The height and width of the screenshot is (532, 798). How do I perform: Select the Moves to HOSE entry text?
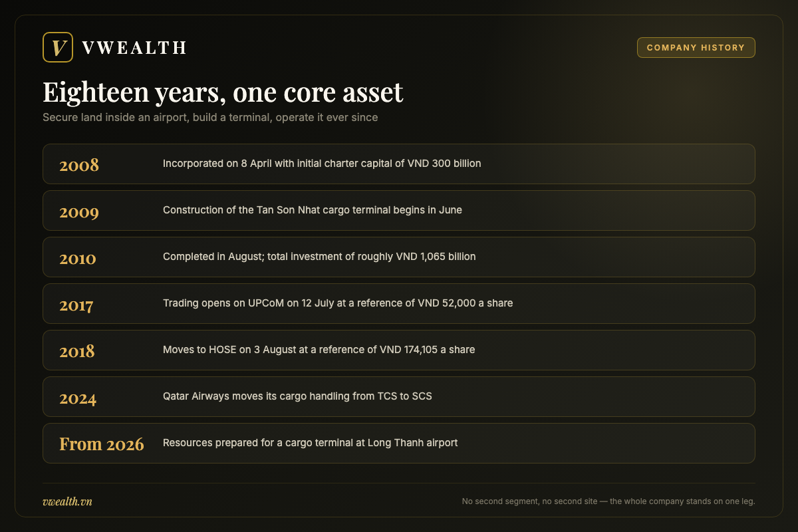tap(319, 349)
